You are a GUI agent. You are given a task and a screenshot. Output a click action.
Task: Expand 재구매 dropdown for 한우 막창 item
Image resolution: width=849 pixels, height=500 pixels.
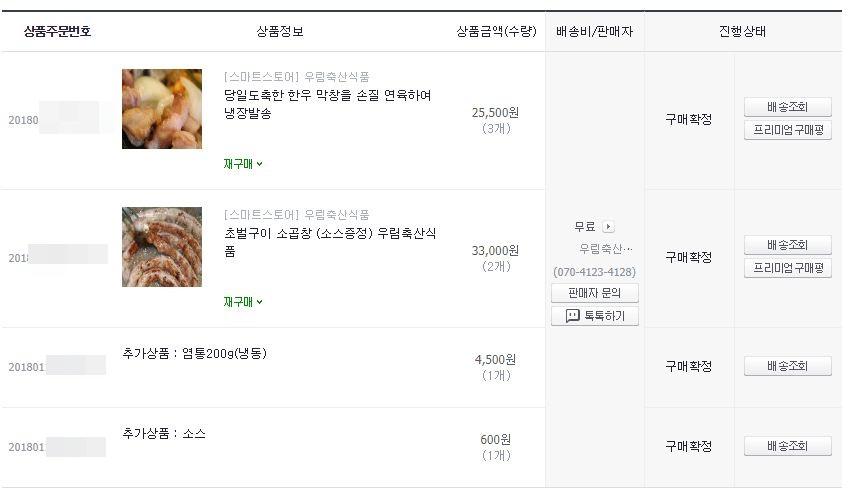243,164
